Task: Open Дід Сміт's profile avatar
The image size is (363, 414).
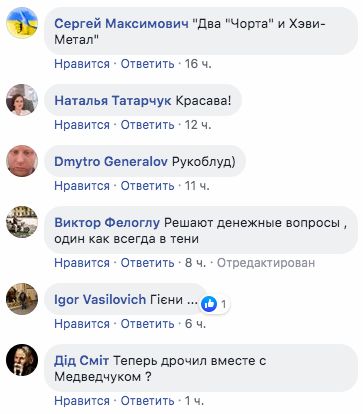Action: pyautogui.click(x=22, y=360)
